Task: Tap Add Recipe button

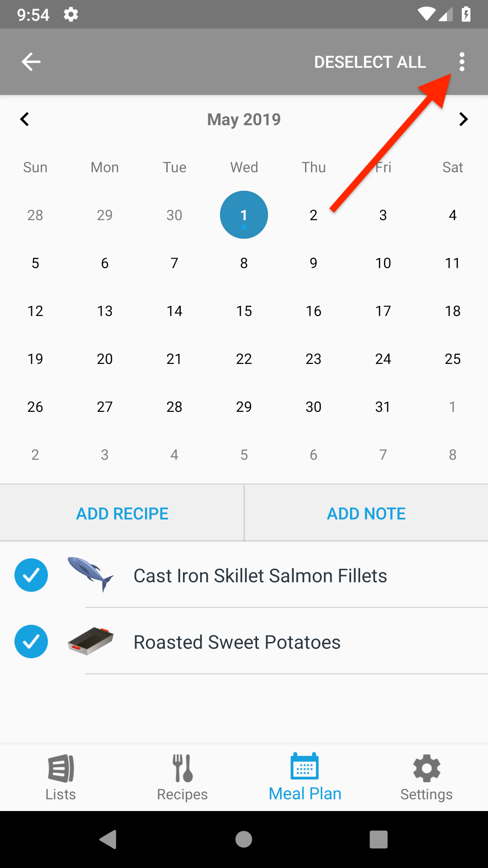Action: (122, 514)
